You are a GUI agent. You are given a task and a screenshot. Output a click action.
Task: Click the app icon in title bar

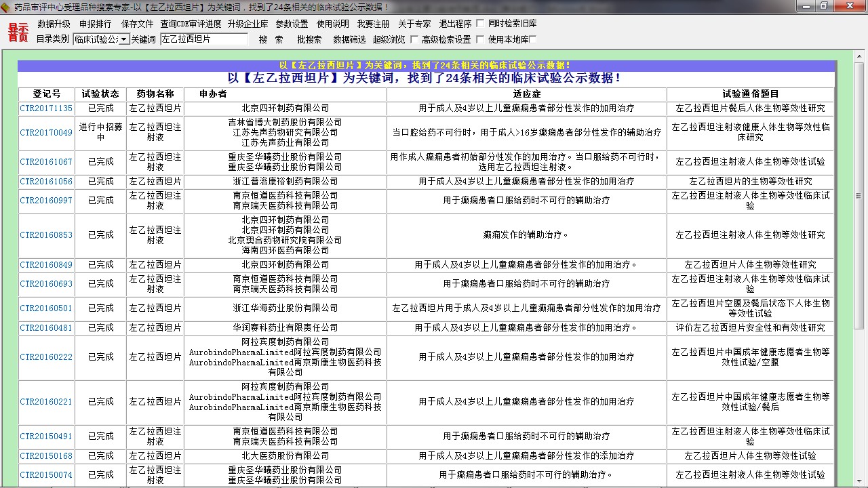pos(6,6)
